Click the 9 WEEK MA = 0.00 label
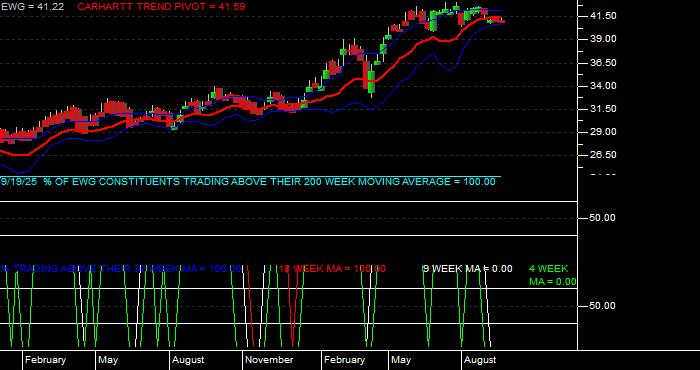This screenshot has height=370, width=700. tap(468, 269)
